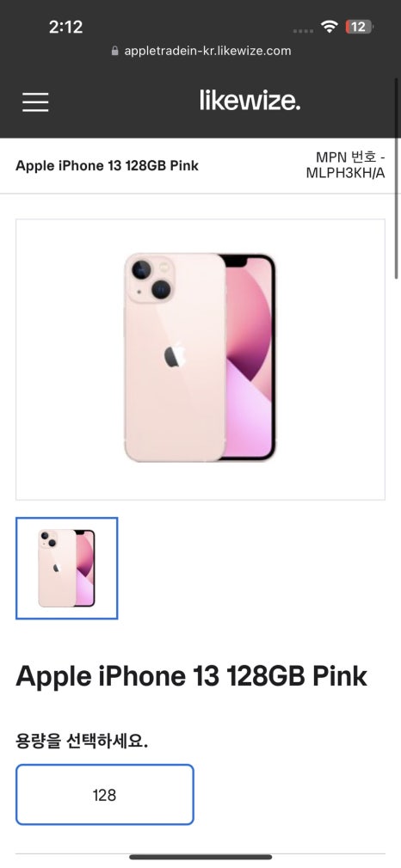
Task: Click the page scrollbar on right edge
Action: click(397, 177)
